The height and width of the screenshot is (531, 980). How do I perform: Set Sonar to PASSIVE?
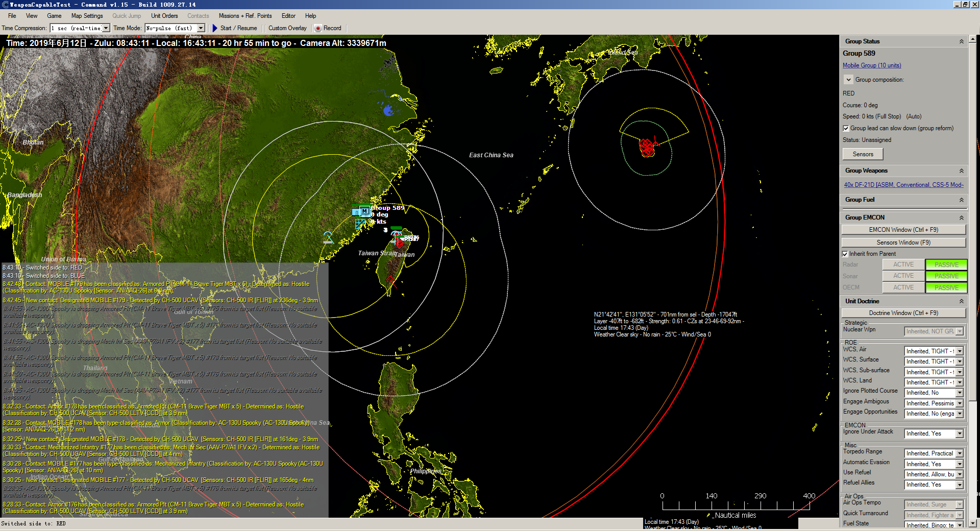pos(946,276)
